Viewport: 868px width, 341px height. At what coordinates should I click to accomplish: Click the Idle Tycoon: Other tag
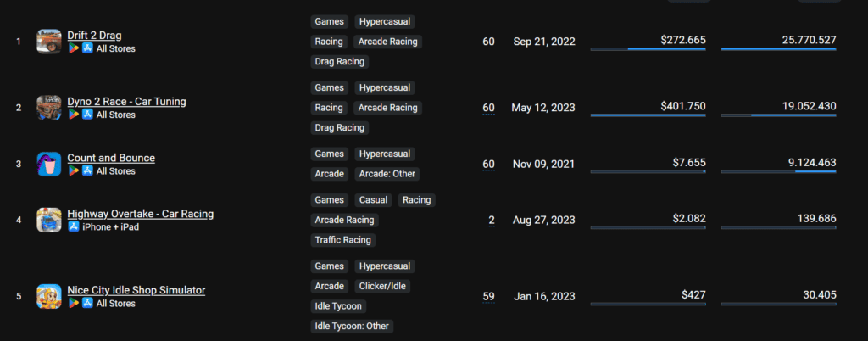[x=352, y=326]
